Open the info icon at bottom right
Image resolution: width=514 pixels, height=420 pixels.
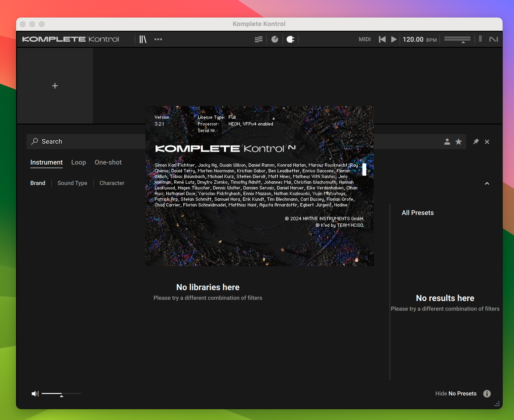(487, 394)
